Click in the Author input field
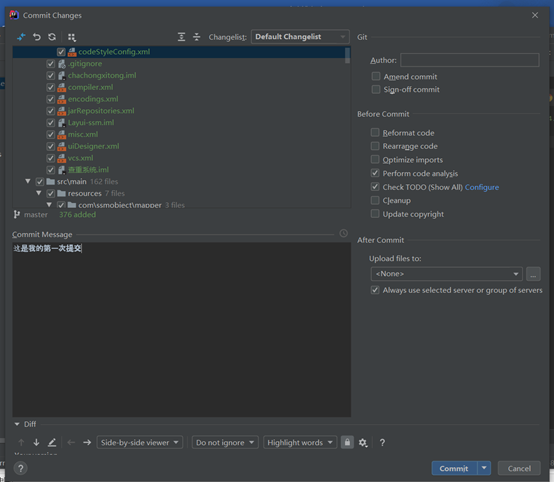The height and width of the screenshot is (482, 554). click(470, 60)
